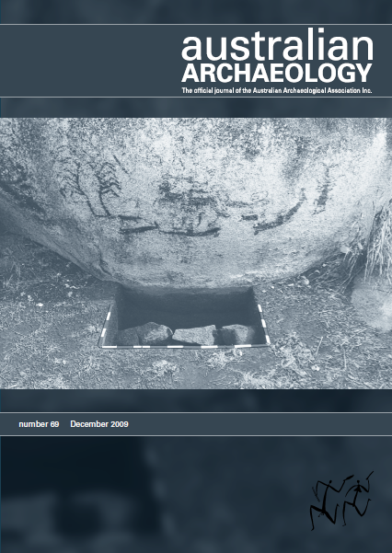Select the 'number 69' issue label

click(39, 424)
